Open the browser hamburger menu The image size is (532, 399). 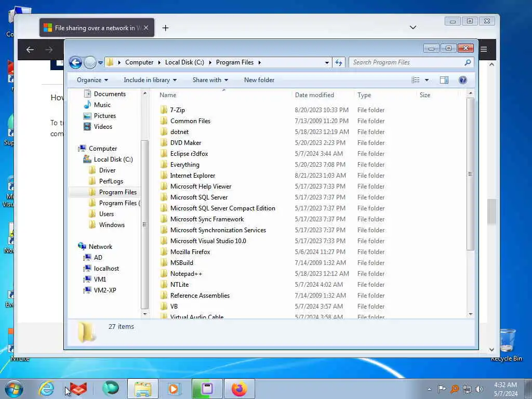(484, 49)
